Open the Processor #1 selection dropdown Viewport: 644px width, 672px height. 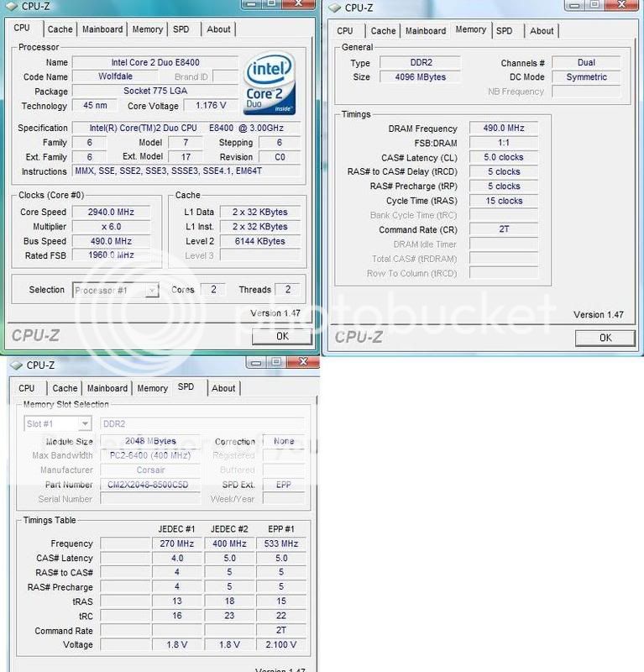coord(151,291)
